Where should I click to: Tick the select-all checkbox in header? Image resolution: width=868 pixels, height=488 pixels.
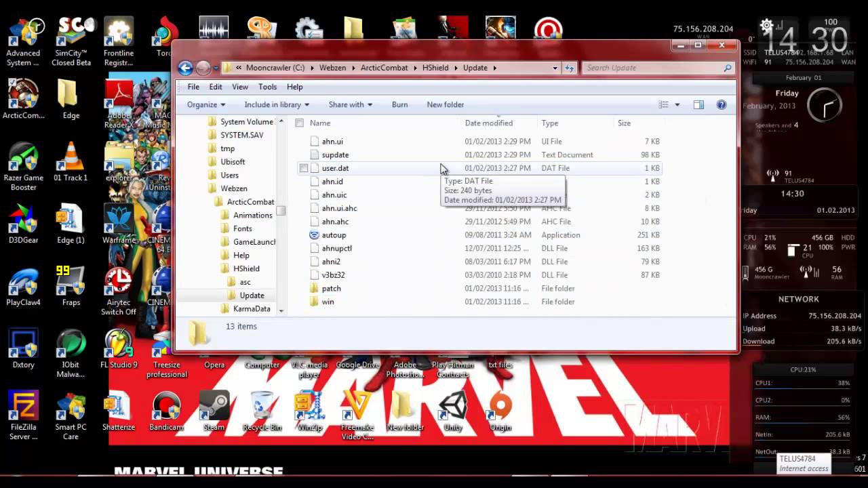[300, 123]
